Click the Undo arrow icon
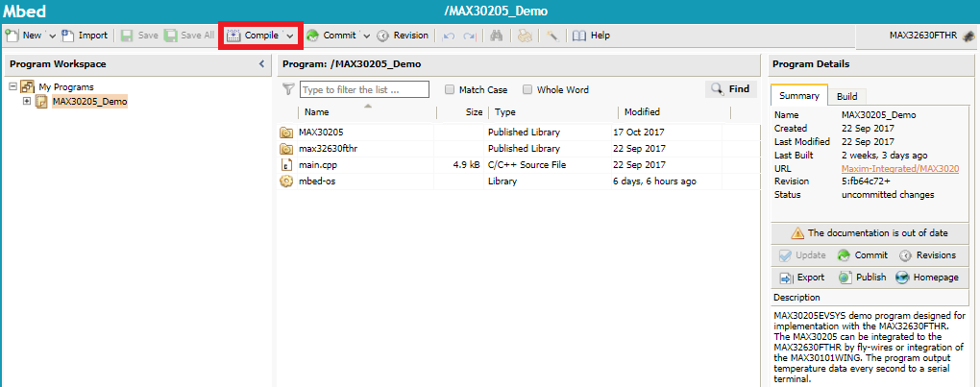This screenshot has width=980, height=387. (449, 36)
